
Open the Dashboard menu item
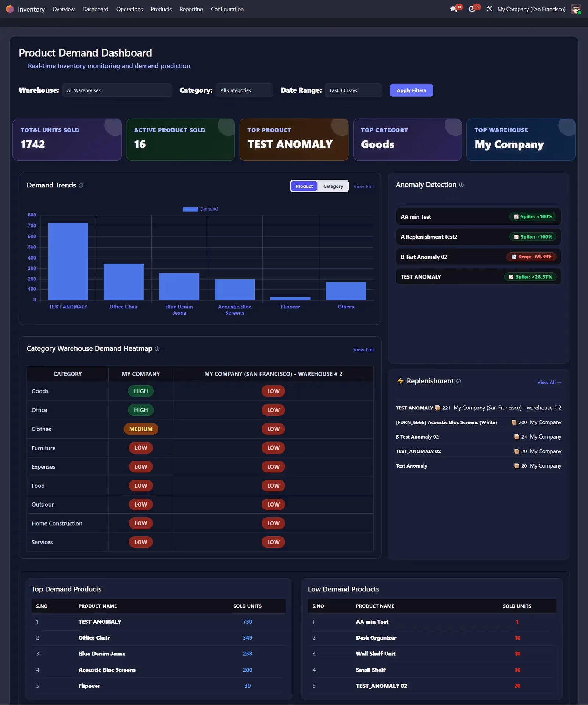point(95,9)
